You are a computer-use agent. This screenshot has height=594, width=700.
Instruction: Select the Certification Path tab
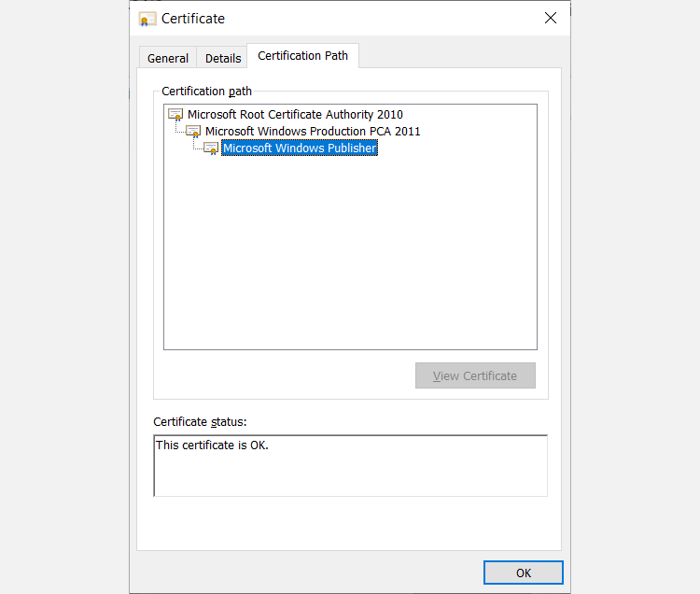pyautogui.click(x=302, y=56)
